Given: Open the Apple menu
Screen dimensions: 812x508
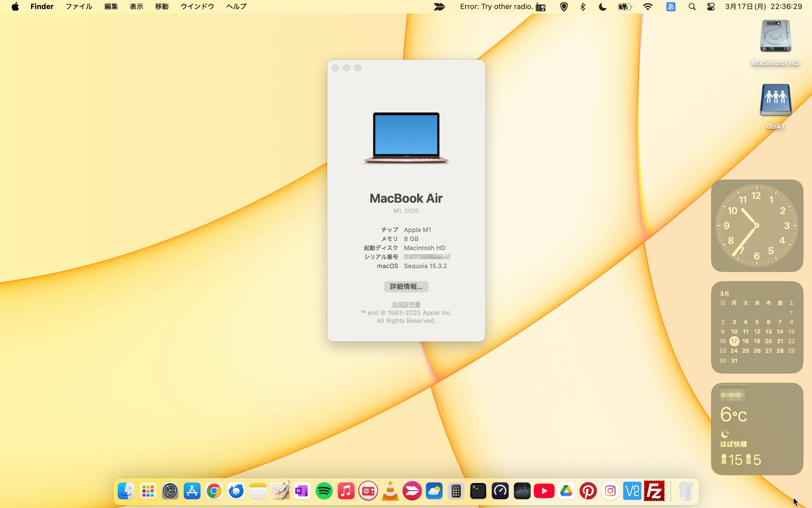Looking at the screenshot, I should click(15, 7).
